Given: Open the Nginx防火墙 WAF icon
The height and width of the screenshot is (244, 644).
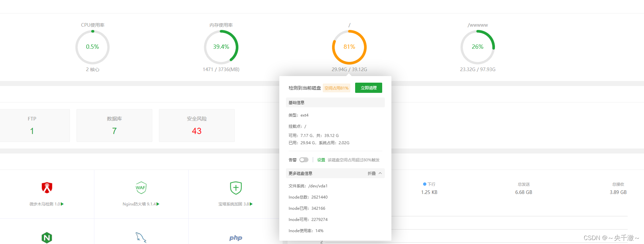Looking at the screenshot, I should 141,188.
